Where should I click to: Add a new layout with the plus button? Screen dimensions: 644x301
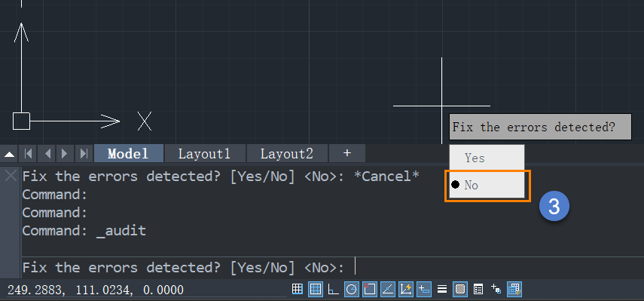click(x=347, y=153)
